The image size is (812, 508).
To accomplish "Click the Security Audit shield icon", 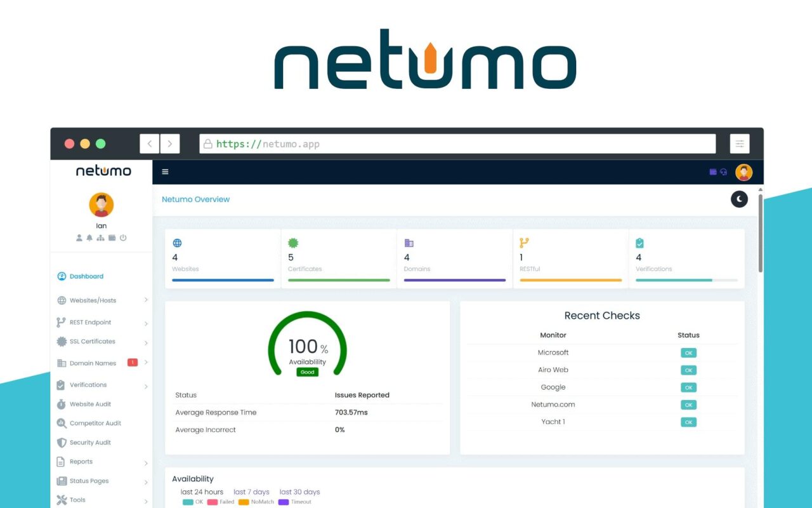I will 62,443.
